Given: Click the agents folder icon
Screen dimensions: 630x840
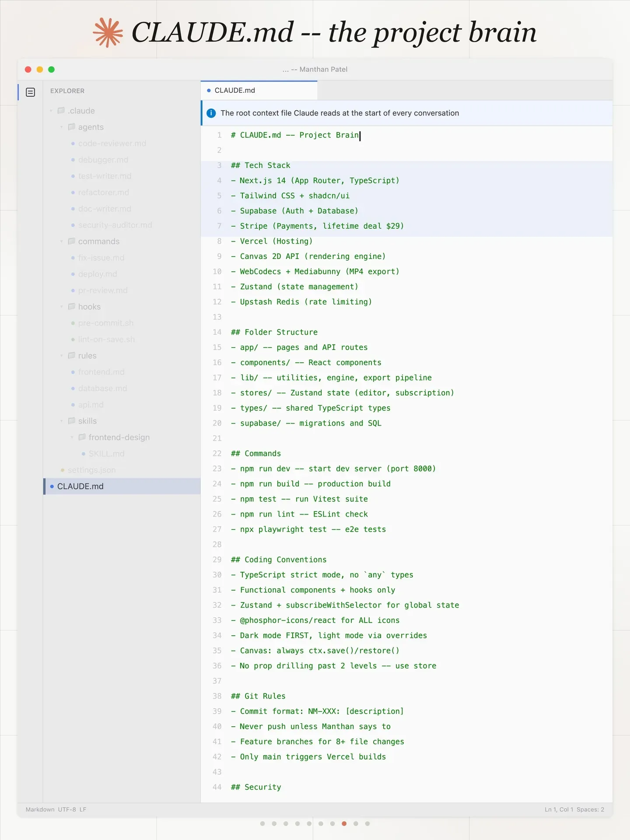Looking at the screenshot, I should (72, 127).
